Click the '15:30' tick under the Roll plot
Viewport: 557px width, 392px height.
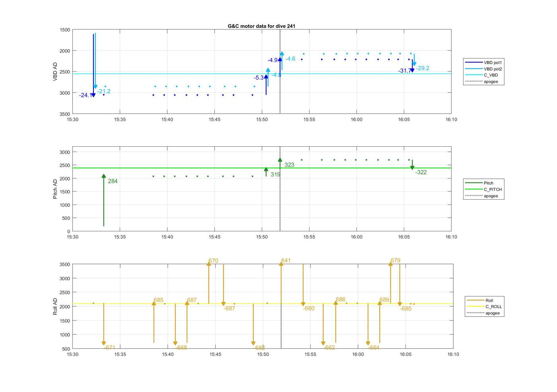(72, 354)
